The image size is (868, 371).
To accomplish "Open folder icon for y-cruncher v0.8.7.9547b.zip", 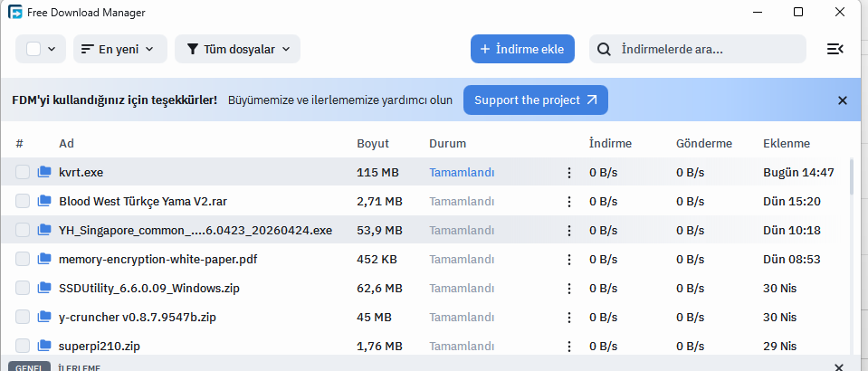I will pos(44,317).
